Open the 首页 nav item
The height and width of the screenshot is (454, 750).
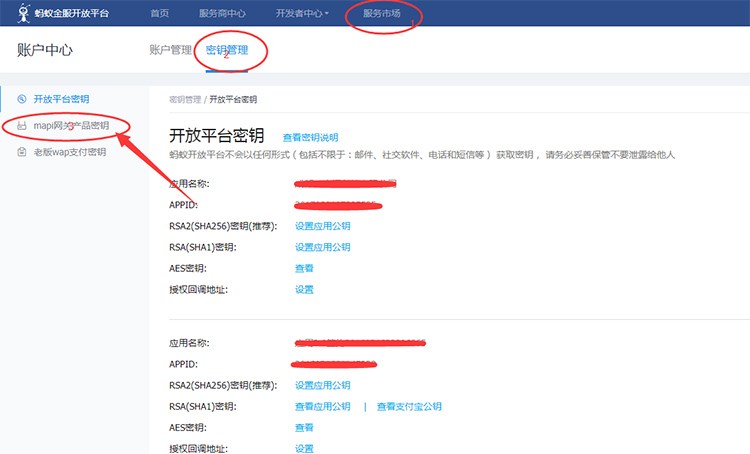click(159, 13)
